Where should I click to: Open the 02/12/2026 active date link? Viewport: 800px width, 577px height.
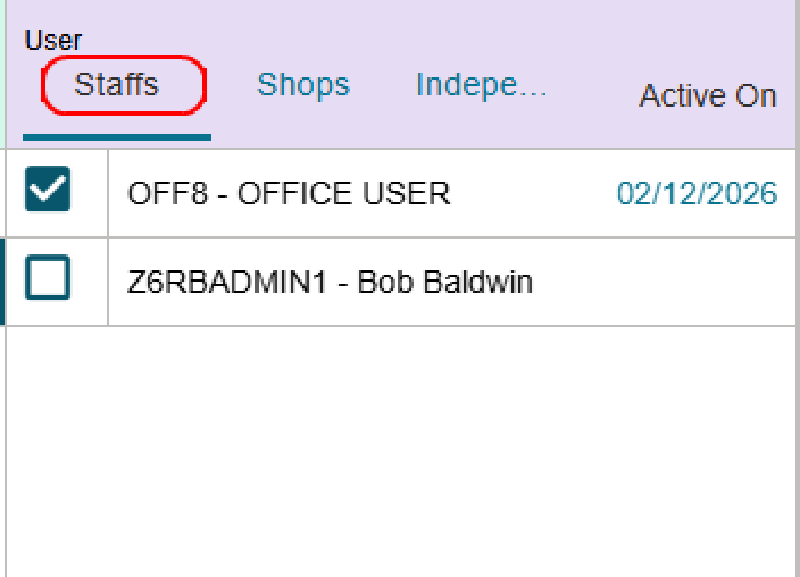(696, 193)
